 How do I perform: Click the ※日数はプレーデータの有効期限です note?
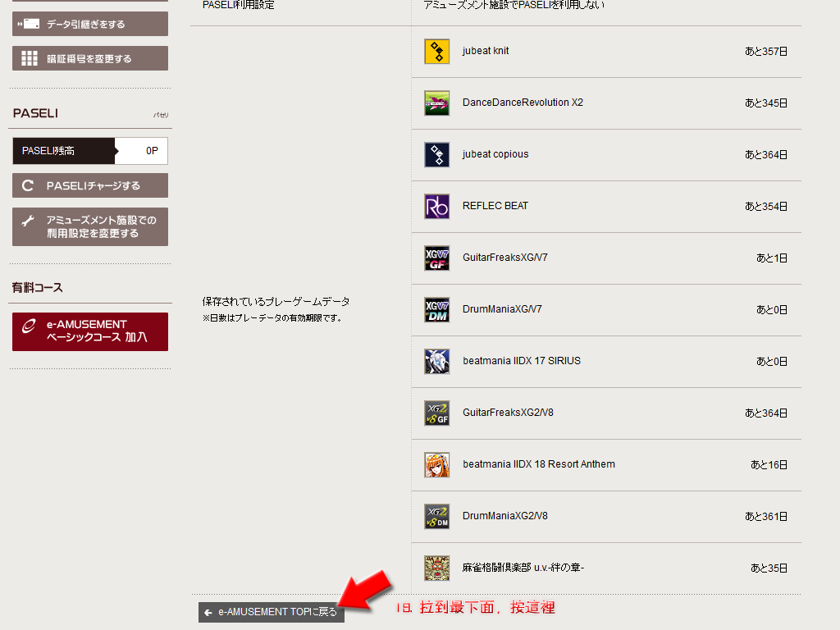click(272, 318)
